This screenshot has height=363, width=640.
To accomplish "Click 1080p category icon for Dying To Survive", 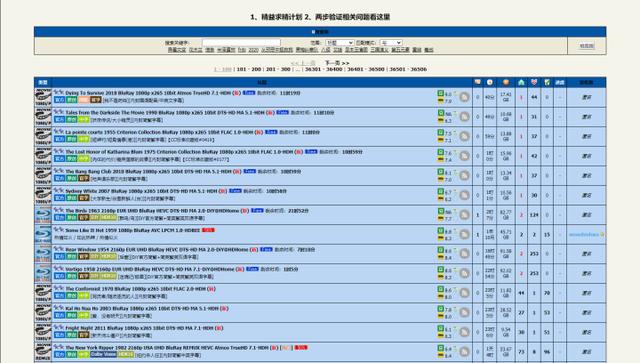I will point(43,97).
